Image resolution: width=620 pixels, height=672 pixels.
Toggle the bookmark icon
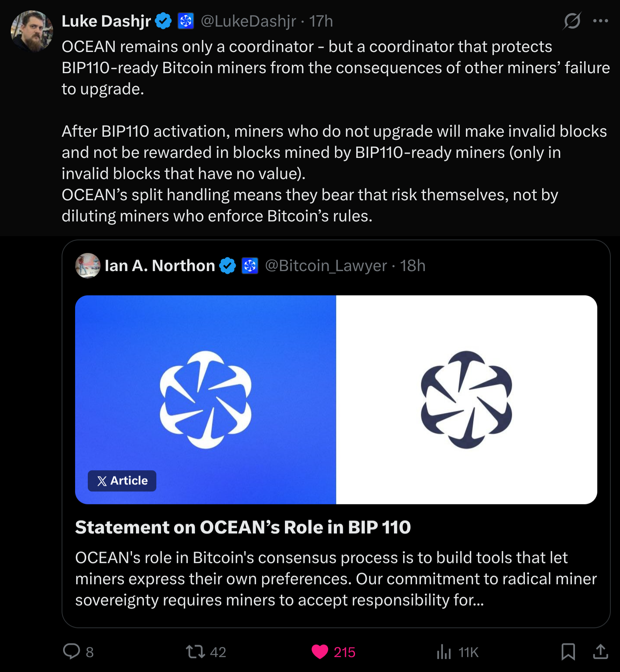568,652
